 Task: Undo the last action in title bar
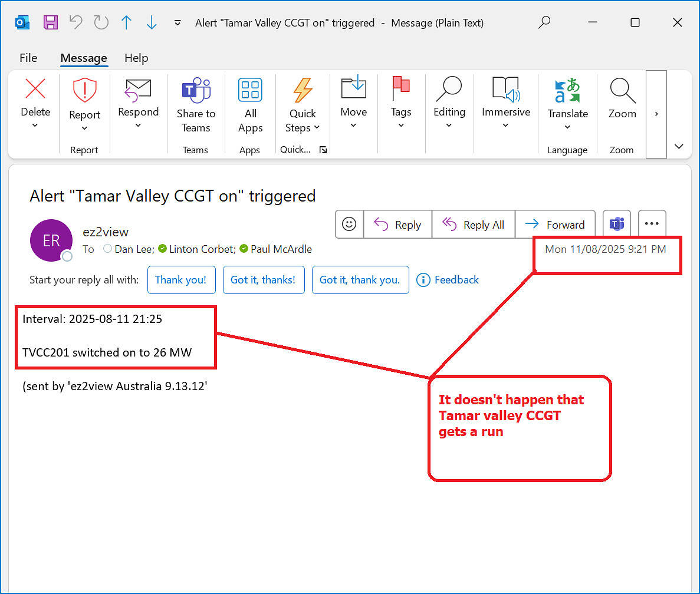76,22
